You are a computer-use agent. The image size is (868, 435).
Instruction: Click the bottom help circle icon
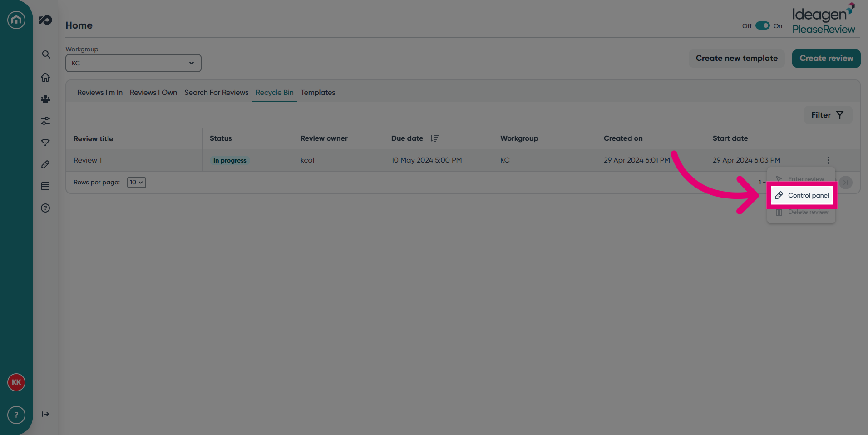[x=16, y=415]
